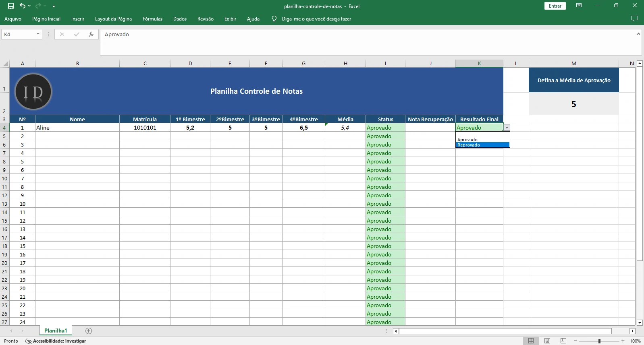This screenshot has width=644, height=345.
Task: Click the zoom slider handle
Action: point(599,341)
